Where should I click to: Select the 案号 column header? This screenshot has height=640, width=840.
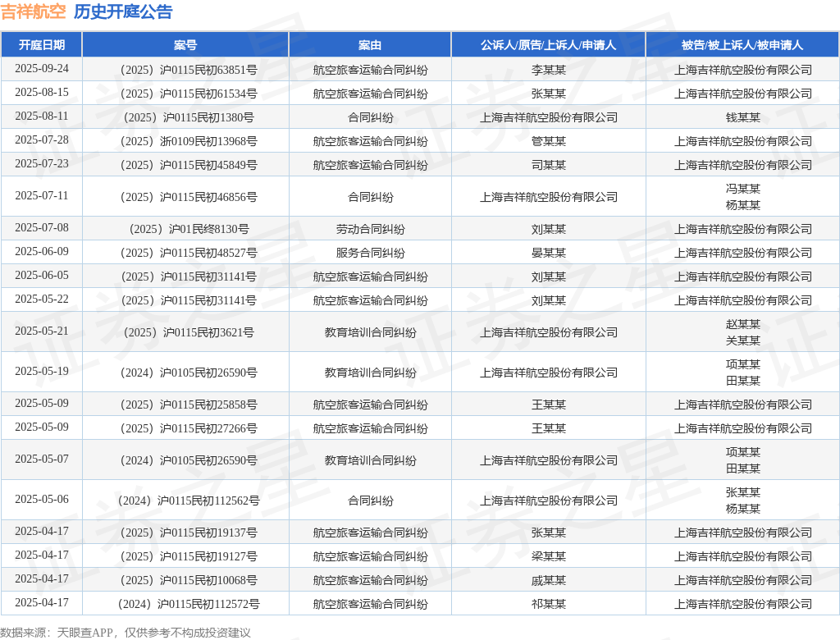[x=185, y=45]
